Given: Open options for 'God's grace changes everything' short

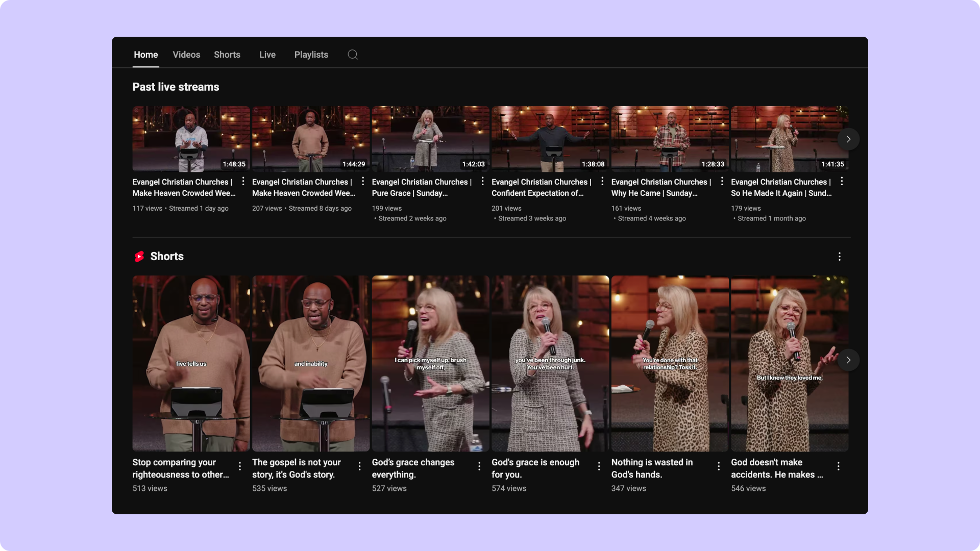Looking at the screenshot, I should click(x=479, y=466).
